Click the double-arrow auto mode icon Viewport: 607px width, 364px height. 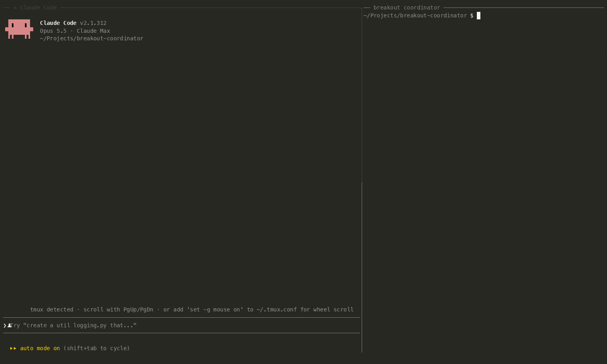13,349
